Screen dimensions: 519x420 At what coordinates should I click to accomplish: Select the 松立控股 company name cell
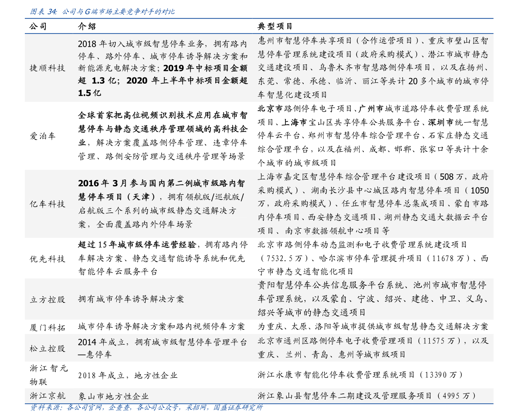click(47, 349)
